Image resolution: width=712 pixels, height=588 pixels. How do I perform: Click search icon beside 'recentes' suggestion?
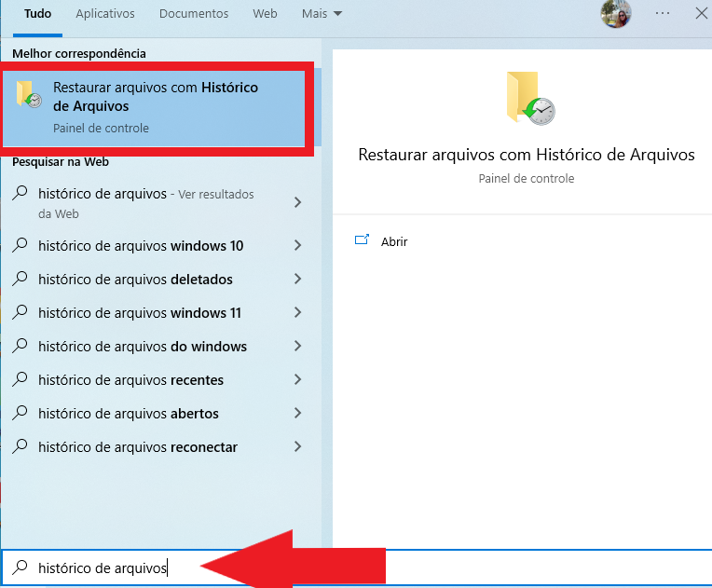point(20,379)
